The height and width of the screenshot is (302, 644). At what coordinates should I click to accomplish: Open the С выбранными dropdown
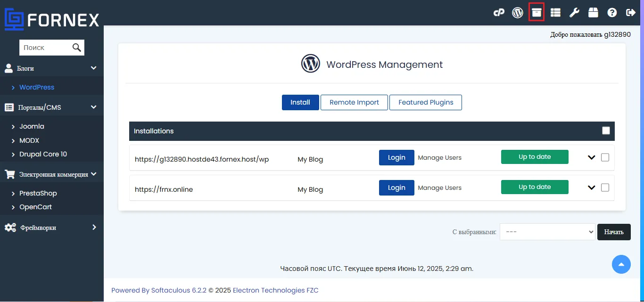point(547,232)
